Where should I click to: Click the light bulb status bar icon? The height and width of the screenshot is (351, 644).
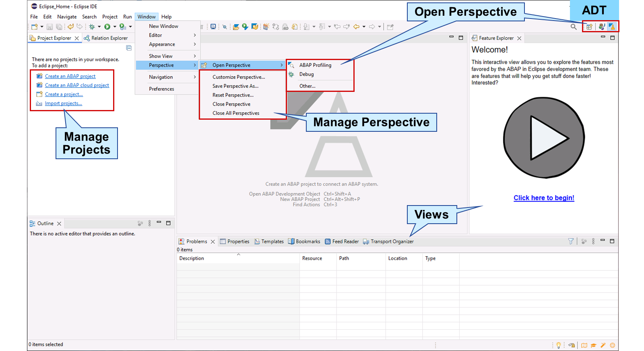click(559, 345)
